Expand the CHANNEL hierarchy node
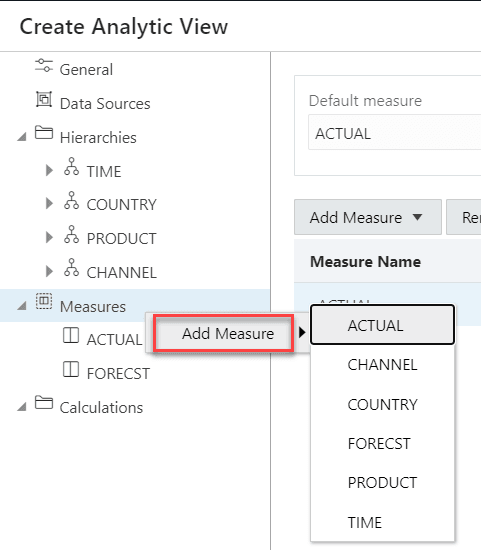Image resolution: width=481 pixels, height=550 pixels. [49, 271]
